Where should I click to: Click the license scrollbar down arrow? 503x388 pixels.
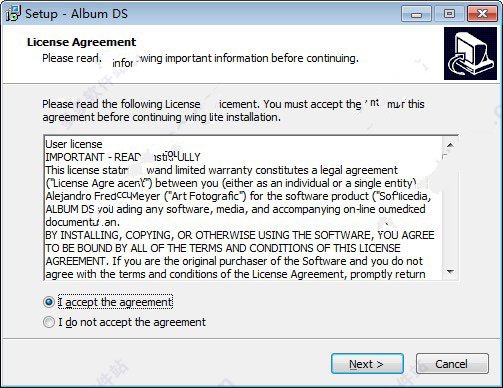click(450, 272)
